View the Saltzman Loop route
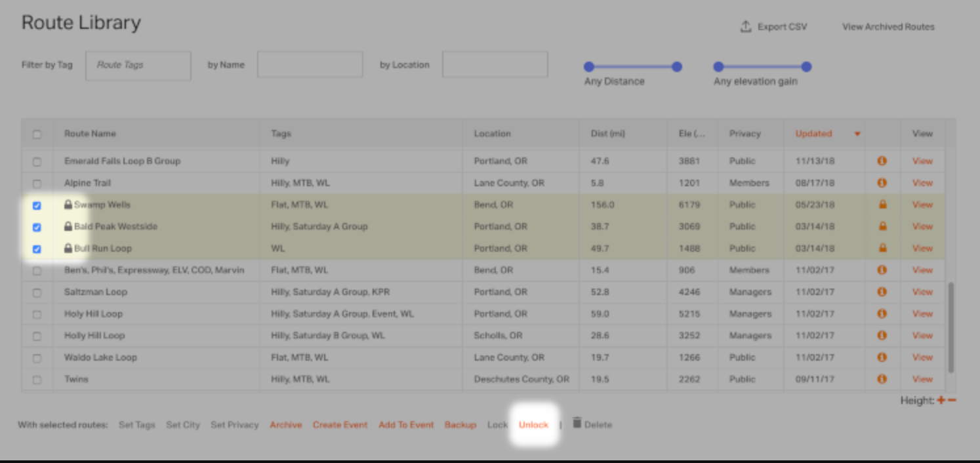 (x=922, y=292)
